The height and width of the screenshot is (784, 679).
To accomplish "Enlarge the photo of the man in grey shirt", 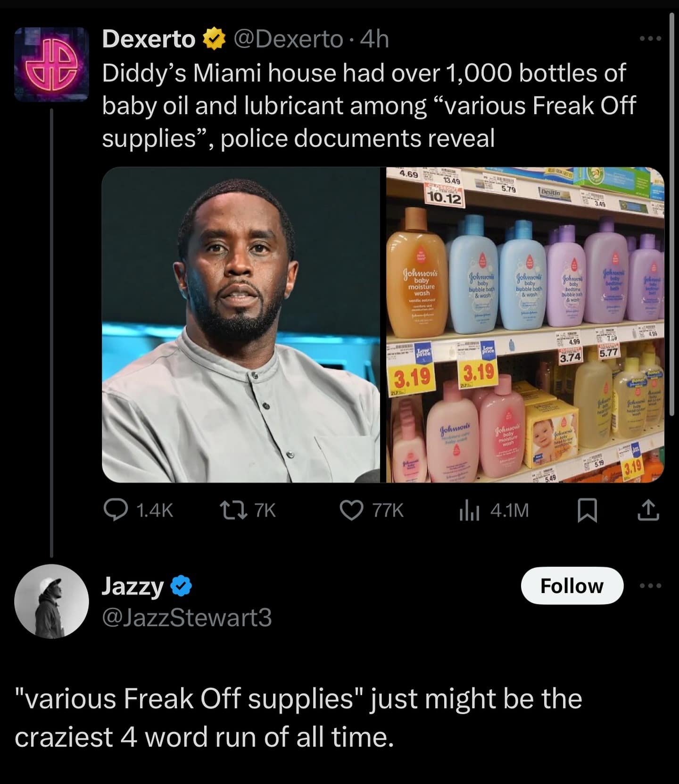I will 241,324.
